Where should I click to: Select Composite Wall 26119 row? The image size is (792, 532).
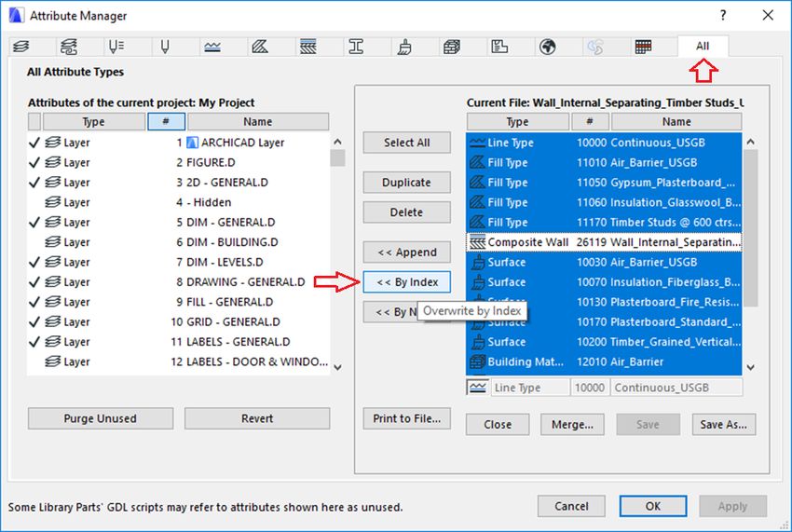point(604,242)
